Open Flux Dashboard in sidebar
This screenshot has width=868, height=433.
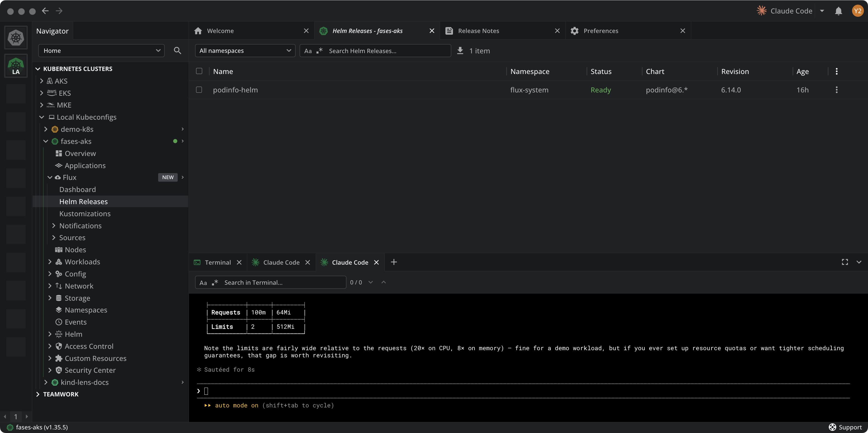coord(78,189)
